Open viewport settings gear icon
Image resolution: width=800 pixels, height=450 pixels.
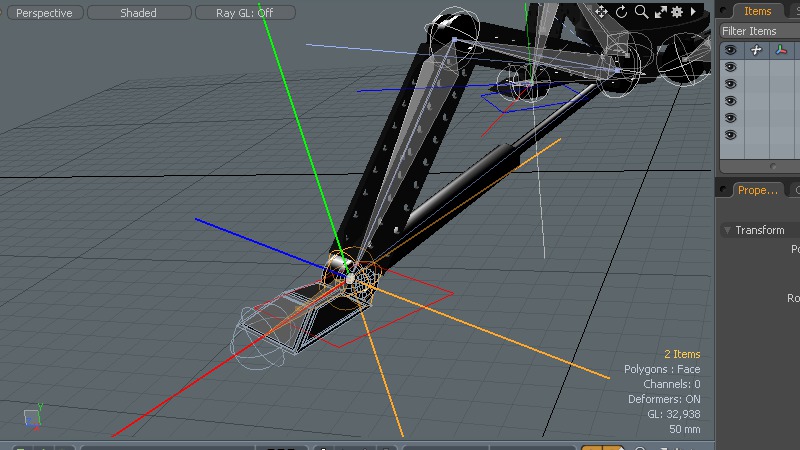point(677,12)
